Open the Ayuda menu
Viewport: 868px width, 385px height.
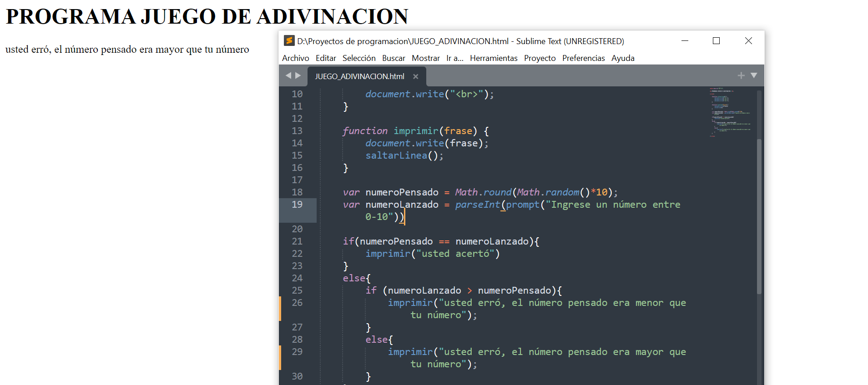point(623,58)
